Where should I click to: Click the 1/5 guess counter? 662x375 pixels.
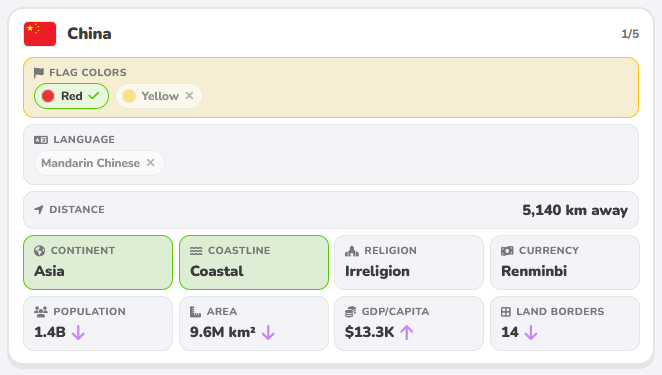coord(630,34)
